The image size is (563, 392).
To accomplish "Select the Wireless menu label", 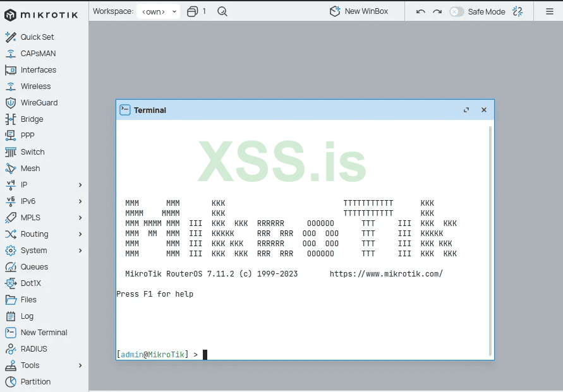I will tap(35, 86).
